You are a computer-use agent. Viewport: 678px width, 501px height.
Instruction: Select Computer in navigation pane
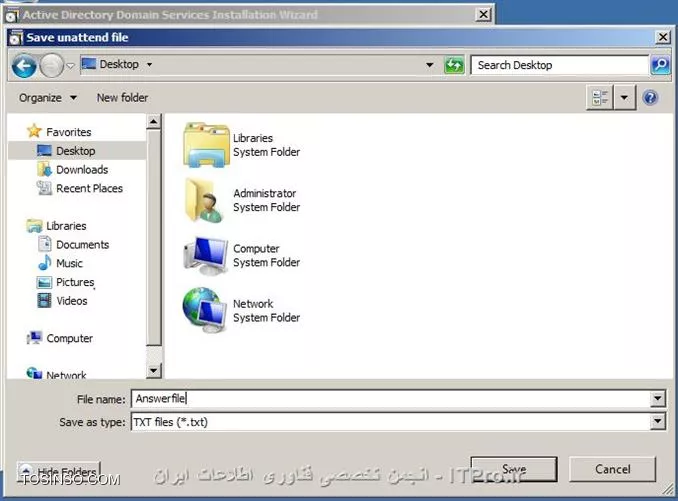(x=70, y=338)
